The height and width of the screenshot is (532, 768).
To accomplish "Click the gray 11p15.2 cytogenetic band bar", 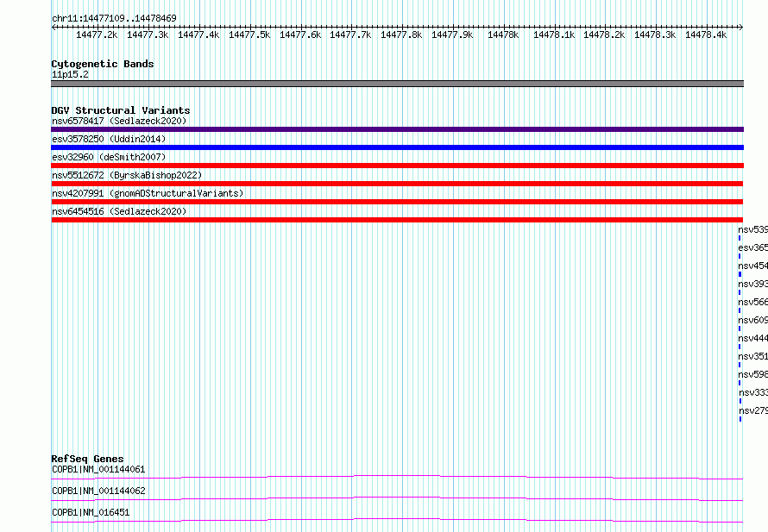I will coord(397,84).
